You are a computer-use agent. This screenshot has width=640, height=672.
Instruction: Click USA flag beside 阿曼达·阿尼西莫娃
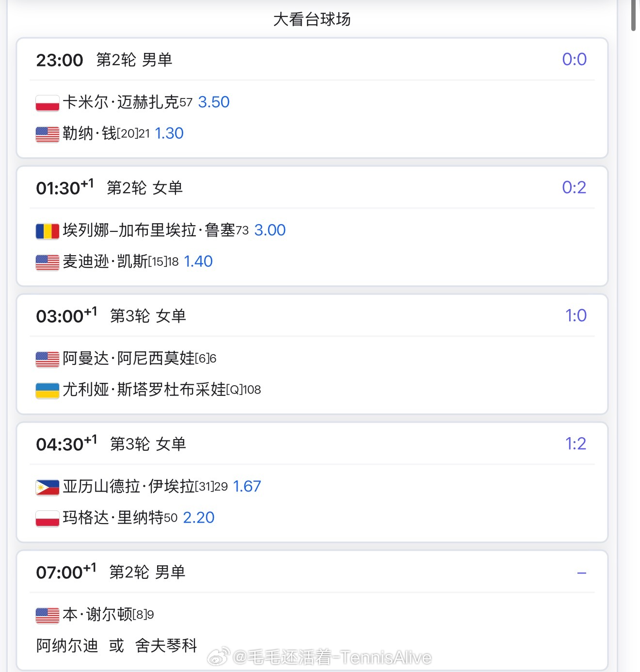point(48,359)
